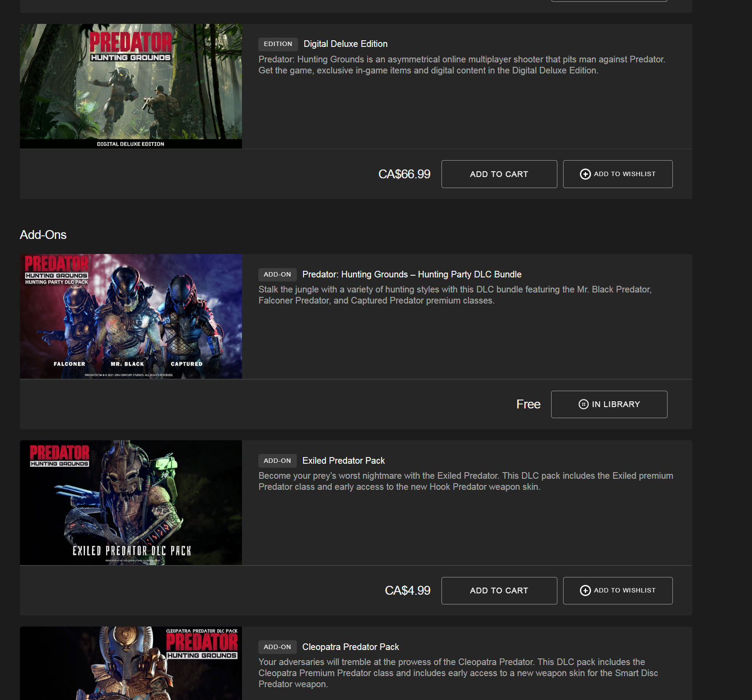The image size is (752, 700).
Task: Open the Hunting Party DLC Pack artwork
Action: pos(131,316)
